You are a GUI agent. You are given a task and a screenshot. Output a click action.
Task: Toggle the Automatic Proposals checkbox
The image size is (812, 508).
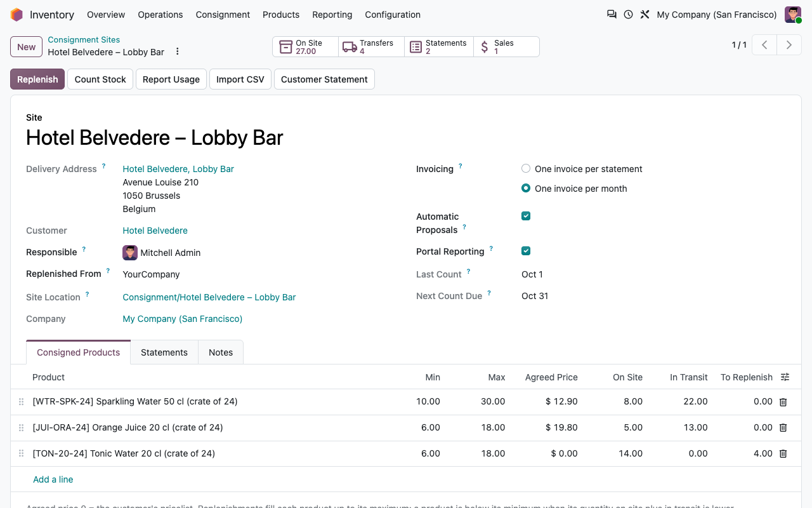(526, 216)
